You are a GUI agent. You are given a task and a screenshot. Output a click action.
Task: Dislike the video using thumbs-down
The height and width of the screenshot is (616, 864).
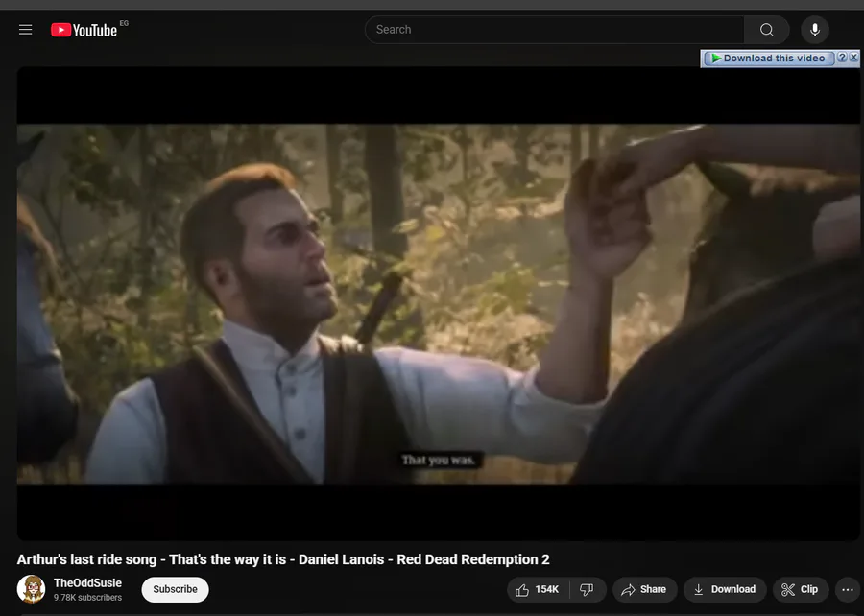[x=588, y=589]
